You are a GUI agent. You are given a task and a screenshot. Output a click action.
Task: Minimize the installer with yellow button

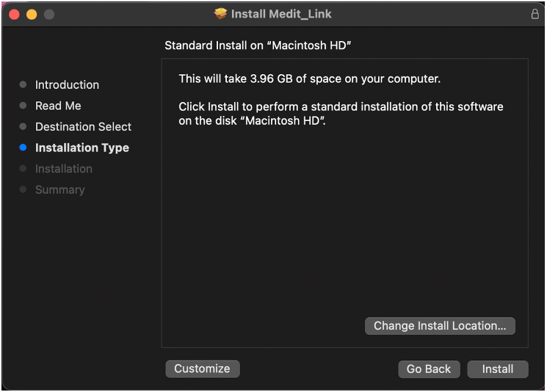32,14
